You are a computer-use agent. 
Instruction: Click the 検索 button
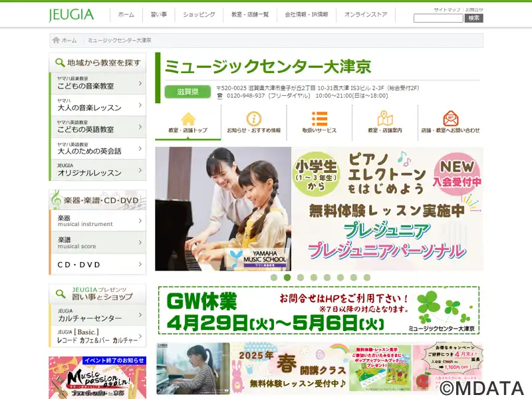[x=473, y=19]
